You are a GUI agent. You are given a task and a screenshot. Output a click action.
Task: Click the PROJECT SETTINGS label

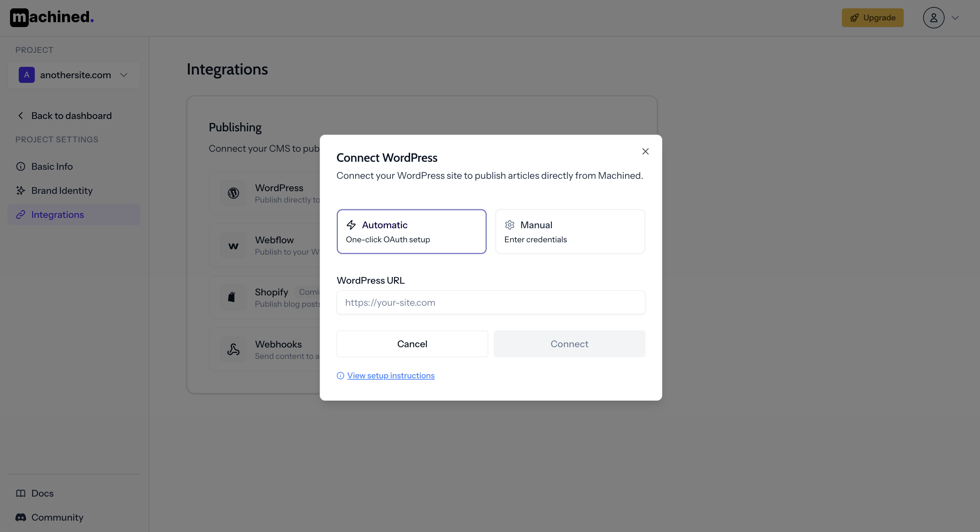(x=57, y=139)
